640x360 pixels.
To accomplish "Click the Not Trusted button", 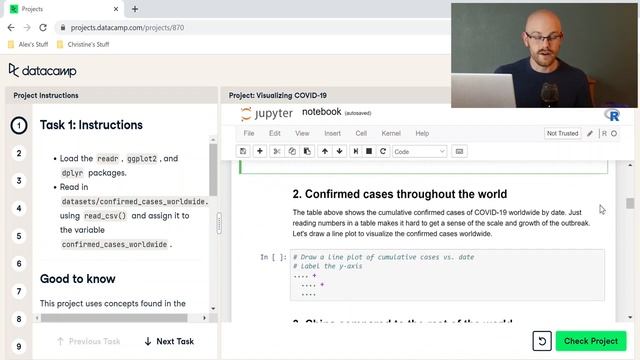I will [562, 133].
